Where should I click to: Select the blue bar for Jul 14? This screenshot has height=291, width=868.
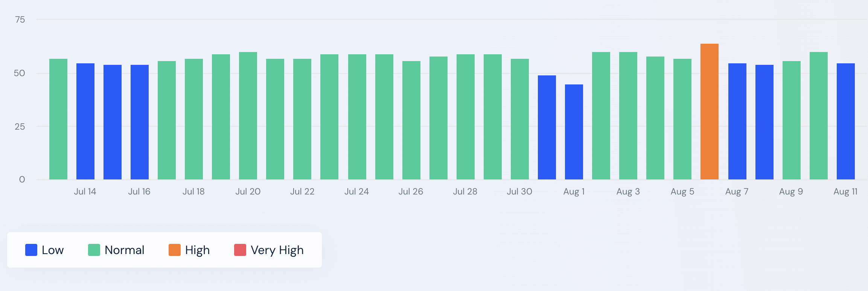85,121
